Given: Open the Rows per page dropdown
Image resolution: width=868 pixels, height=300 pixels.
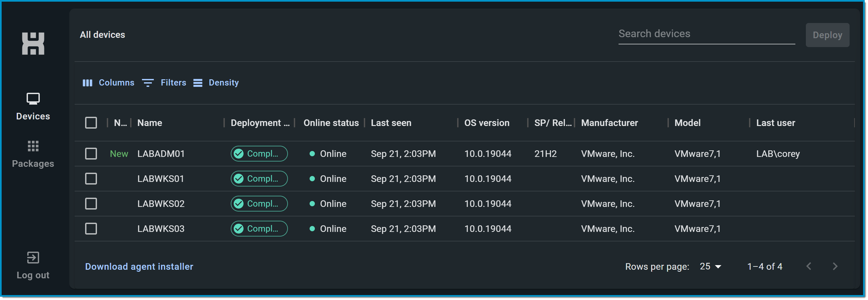Looking at the screenshot, I should pos(710,266).
